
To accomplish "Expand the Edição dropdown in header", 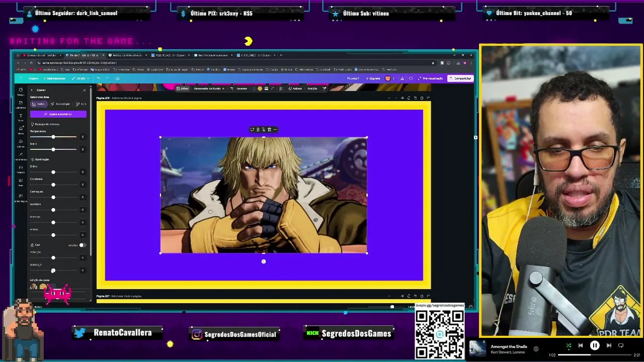I will click(80, 78).
